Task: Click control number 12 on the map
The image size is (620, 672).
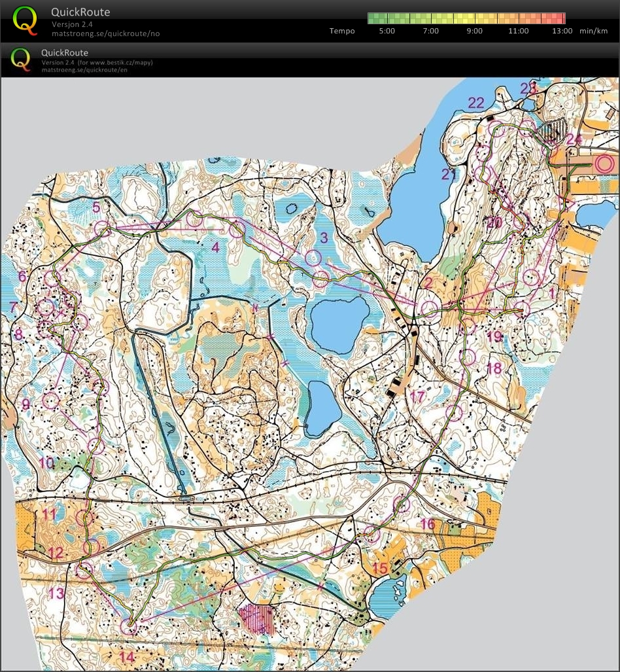Action: (56, 553)
